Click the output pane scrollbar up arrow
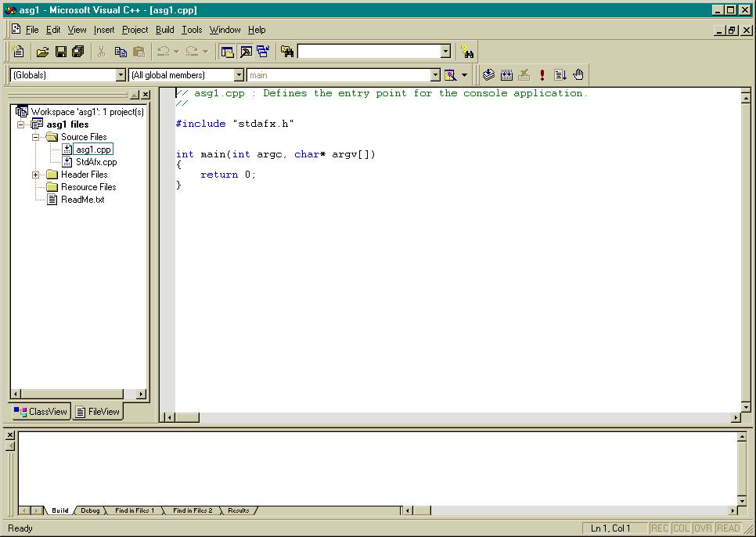 click(743, 437)
